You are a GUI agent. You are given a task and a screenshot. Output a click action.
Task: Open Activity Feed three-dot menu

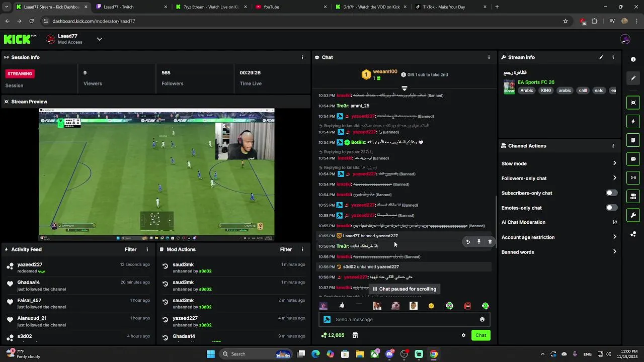(147, 249)
